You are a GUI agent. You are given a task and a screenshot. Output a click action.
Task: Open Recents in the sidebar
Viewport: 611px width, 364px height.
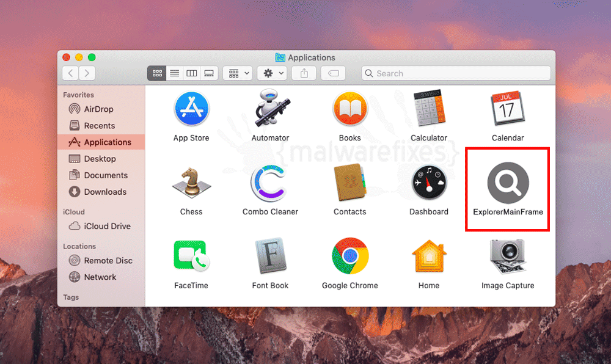coord(101,126)
